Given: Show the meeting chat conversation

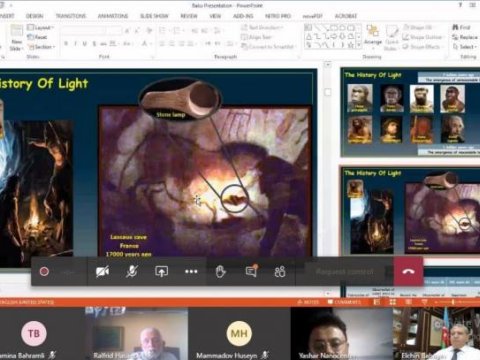Looking at the screenshot, I should [251, 271].
